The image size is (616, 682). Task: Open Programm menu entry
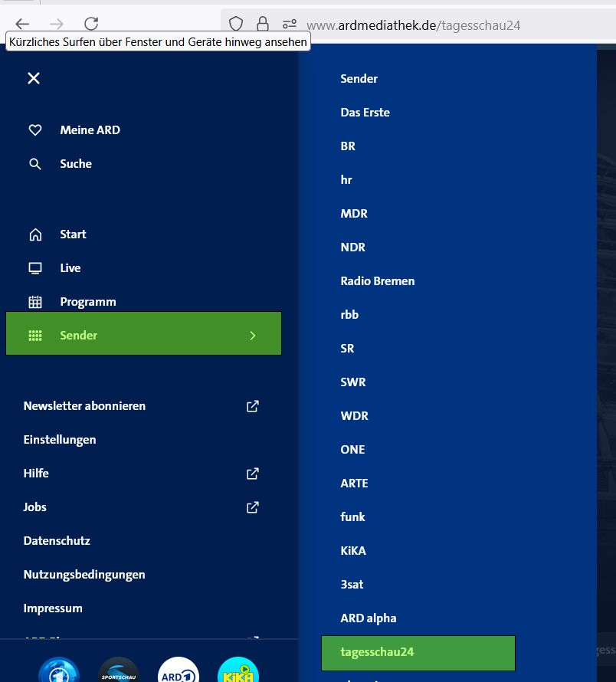(x=88, y=302)
